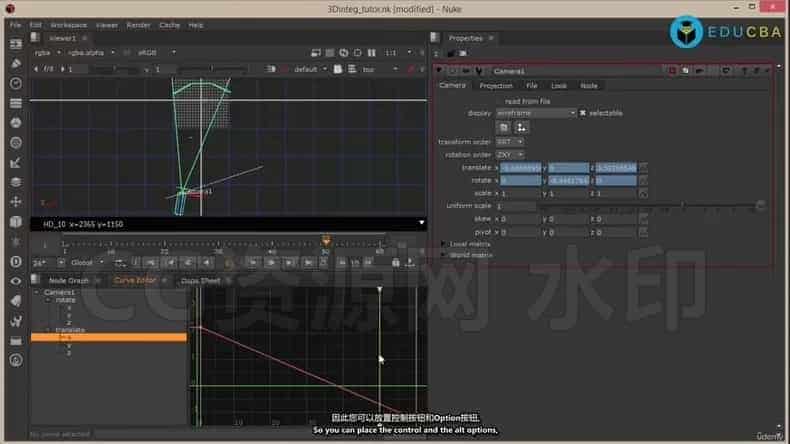The image size is (790, 444).
Task: Click the translate x value field
Action: tap(520, 168)
